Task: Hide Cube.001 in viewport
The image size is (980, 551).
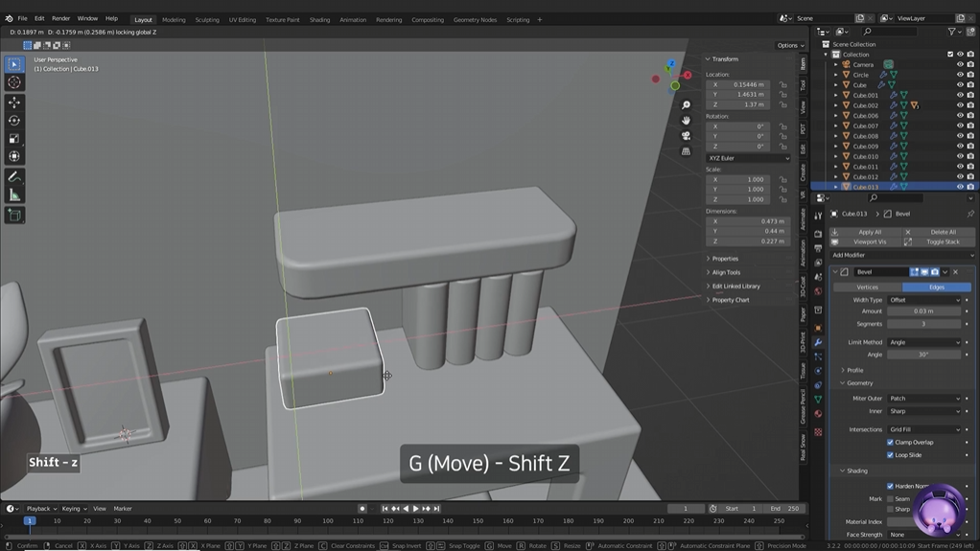Action: click(960, 95)
